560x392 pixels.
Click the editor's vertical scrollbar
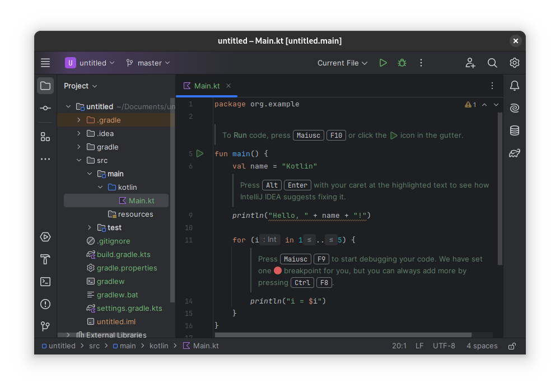pyautogui.click(x=500, y=190)
